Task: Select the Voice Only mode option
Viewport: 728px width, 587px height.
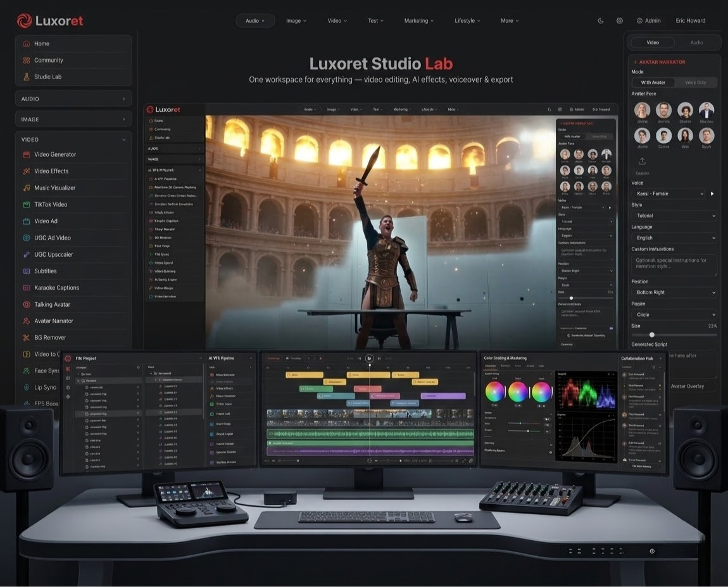Action: point(696,83)
